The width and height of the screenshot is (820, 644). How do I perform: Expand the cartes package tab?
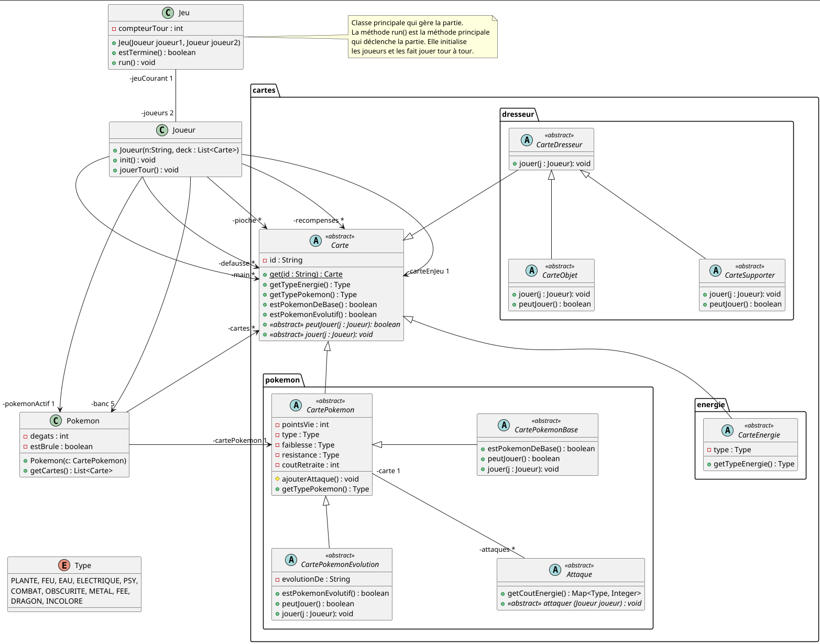click(264, 90)
